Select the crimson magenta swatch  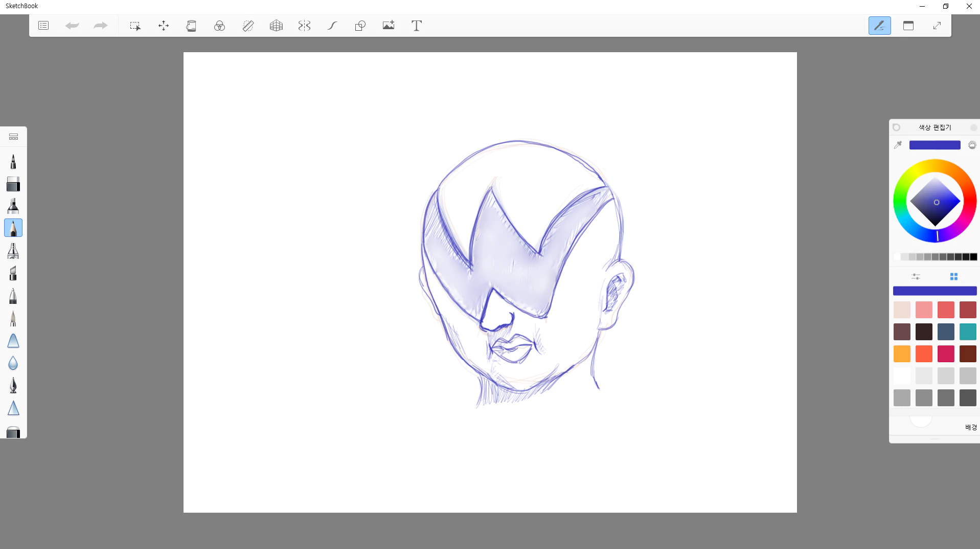[x=946, y=354]
